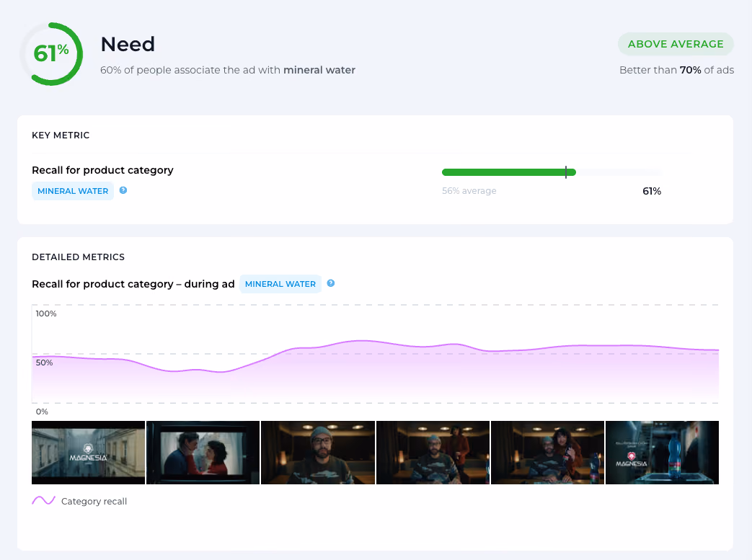This screenshot has height=560, width=752.
Task: Click the '0%' chart axis label
Action: coord(42,412)
